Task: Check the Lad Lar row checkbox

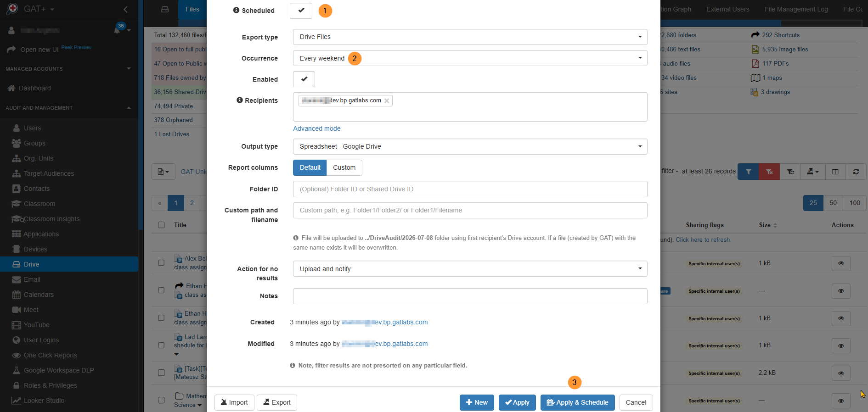Action: [x=161, y=345]
